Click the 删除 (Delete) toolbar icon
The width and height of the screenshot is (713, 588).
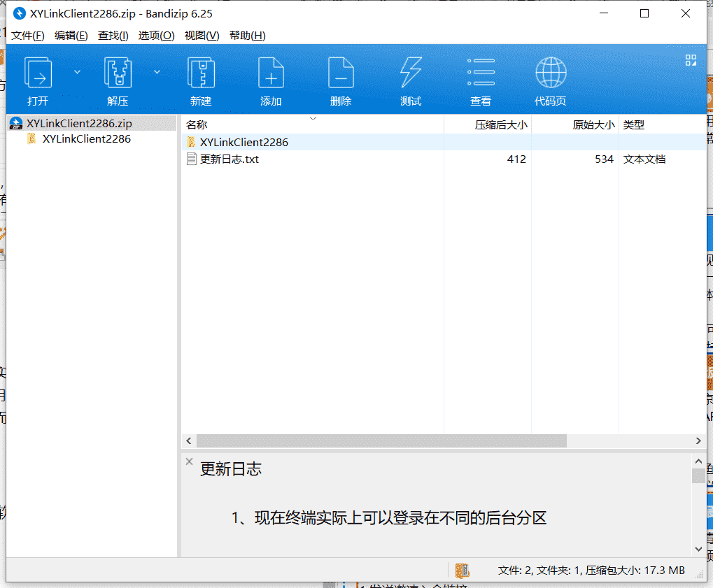click(x=341, y=73)
